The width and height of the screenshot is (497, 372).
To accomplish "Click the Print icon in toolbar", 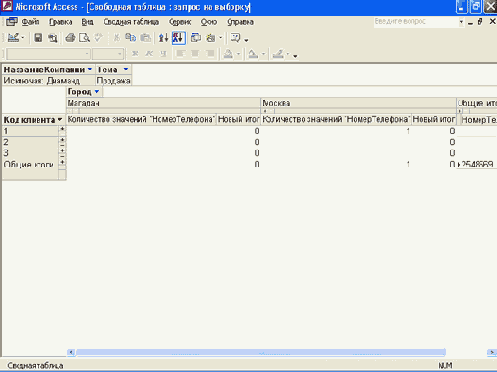I will tap(70, 38).
